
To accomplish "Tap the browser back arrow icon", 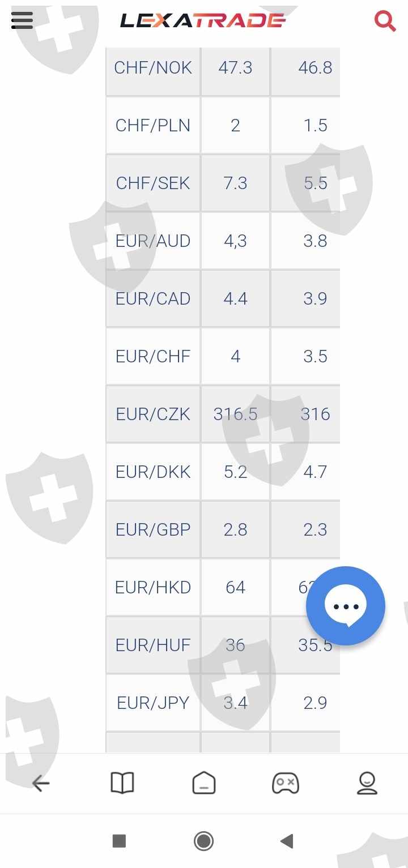I will tap(41, 783).
